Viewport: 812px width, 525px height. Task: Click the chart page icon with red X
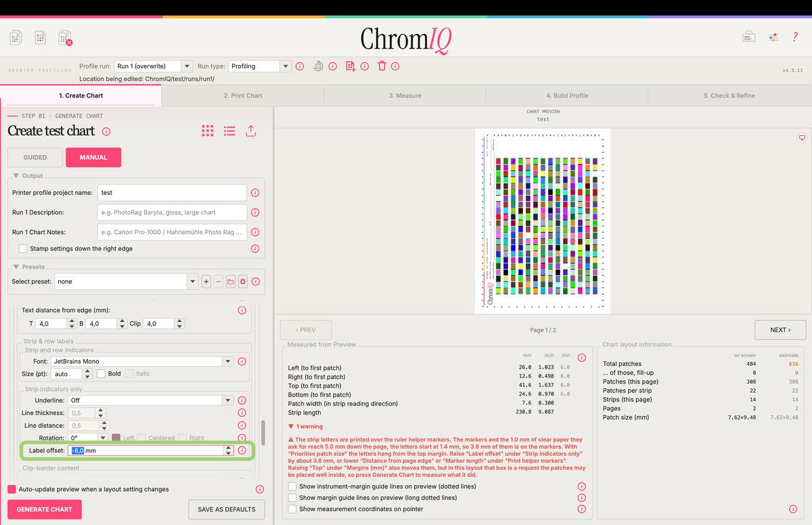pyautogui.click(x=65, y=38)
